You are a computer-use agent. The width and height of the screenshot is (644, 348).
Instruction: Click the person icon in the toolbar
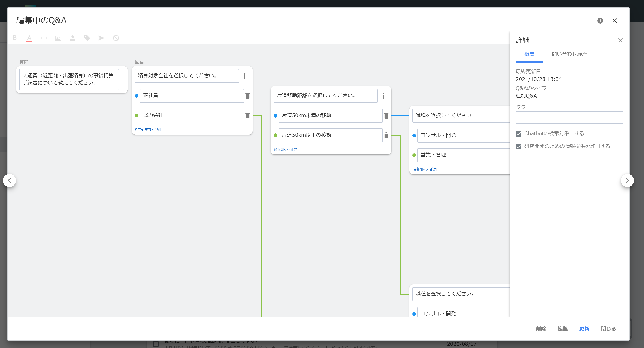[x=72, y=38]
